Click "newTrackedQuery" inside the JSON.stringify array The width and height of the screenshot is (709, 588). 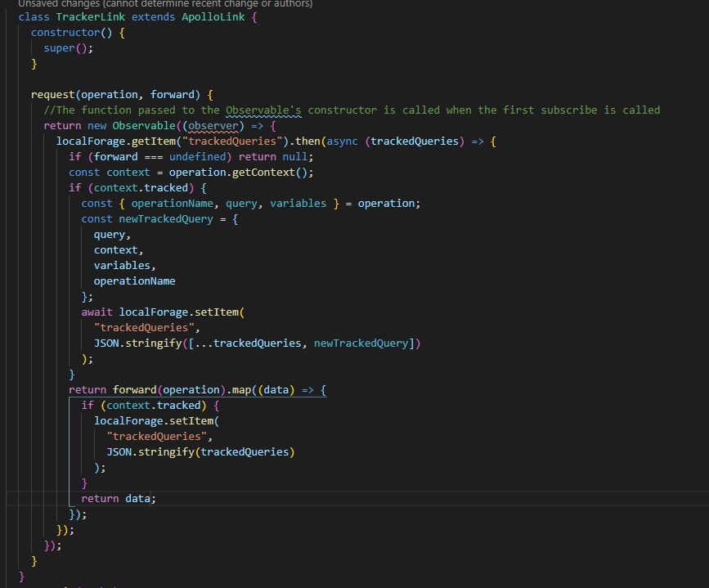[x=361, y=343]
